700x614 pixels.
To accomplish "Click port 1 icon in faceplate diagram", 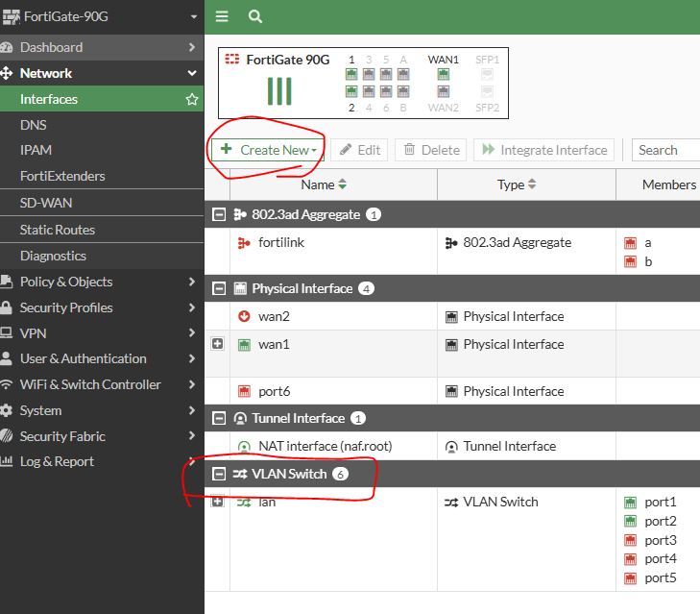I will coord(351,74).
